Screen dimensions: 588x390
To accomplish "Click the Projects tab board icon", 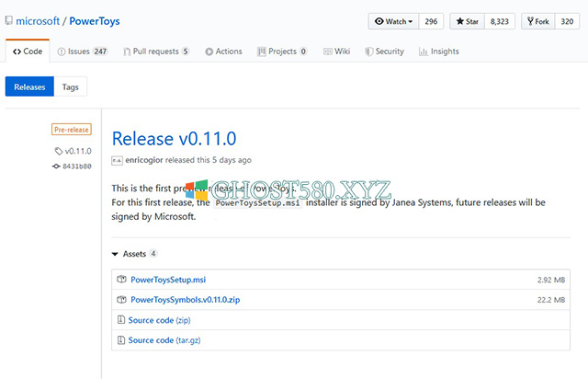I will click(261, 52).
